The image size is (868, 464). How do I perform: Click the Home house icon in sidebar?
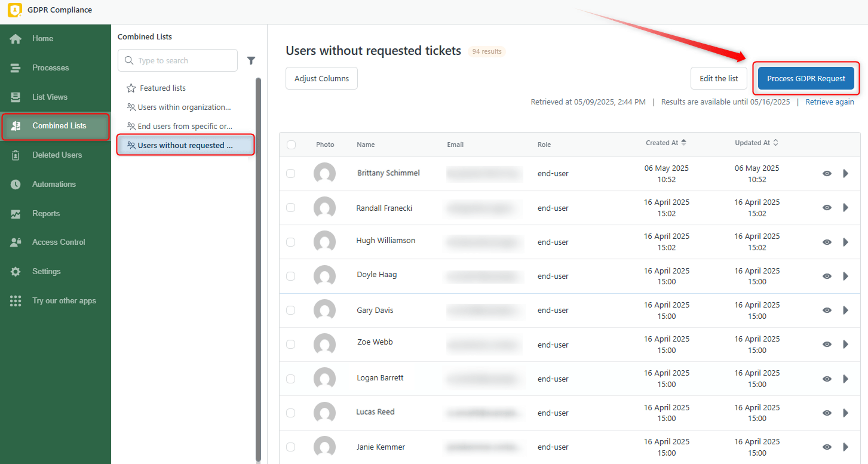(16, 39)
